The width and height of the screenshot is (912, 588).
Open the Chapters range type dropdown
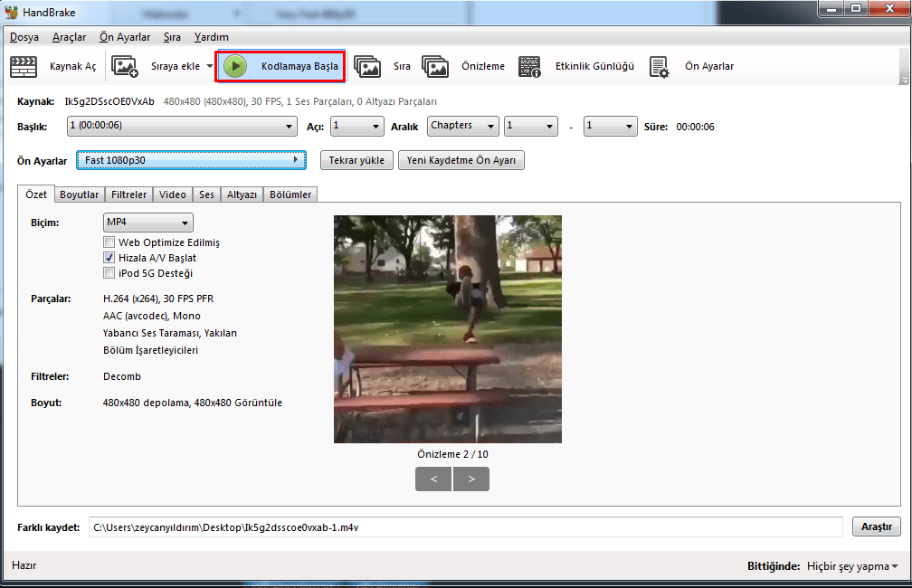(463, 127)
